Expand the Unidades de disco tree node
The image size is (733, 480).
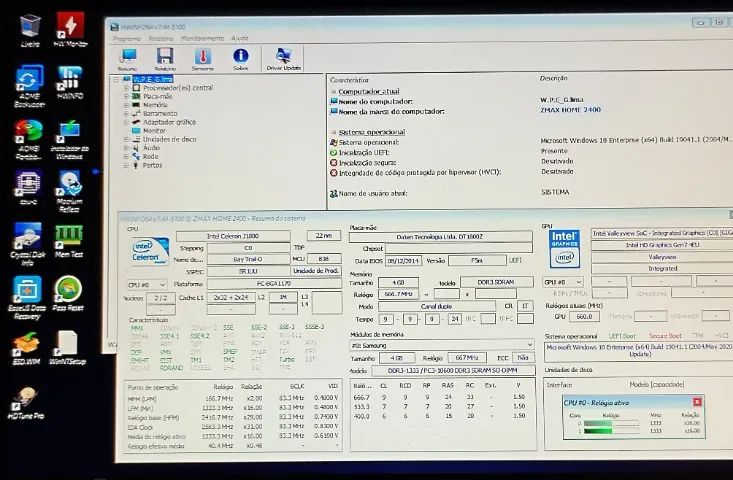126,139
